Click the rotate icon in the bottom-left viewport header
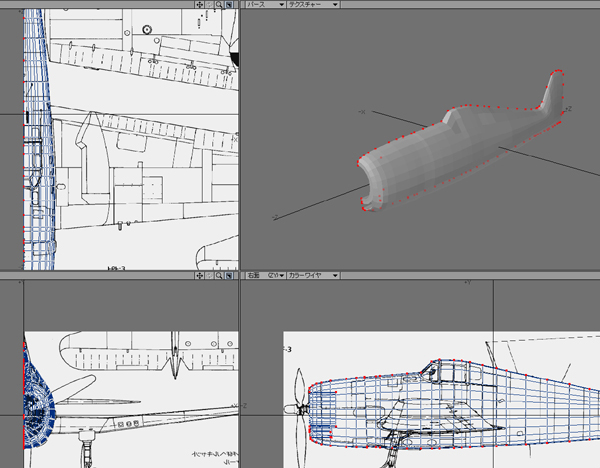600x468 pixels. [x=210, y=273]
